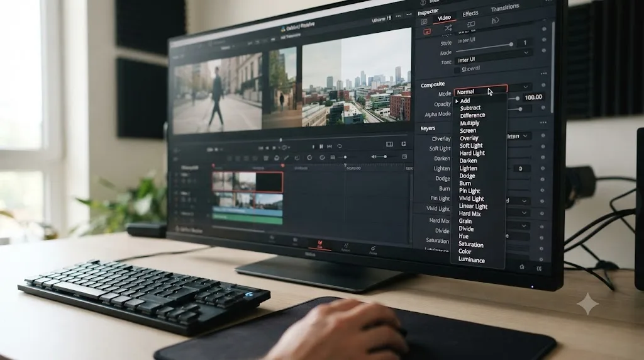
Task: Toggle keyframe dot on the Keyers Overlay row
Action: point(543,135)
